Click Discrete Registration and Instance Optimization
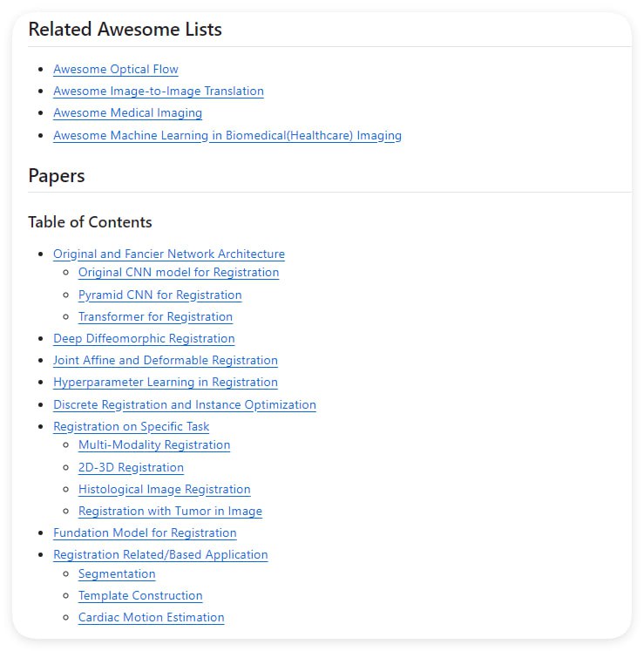 point(184,404)
